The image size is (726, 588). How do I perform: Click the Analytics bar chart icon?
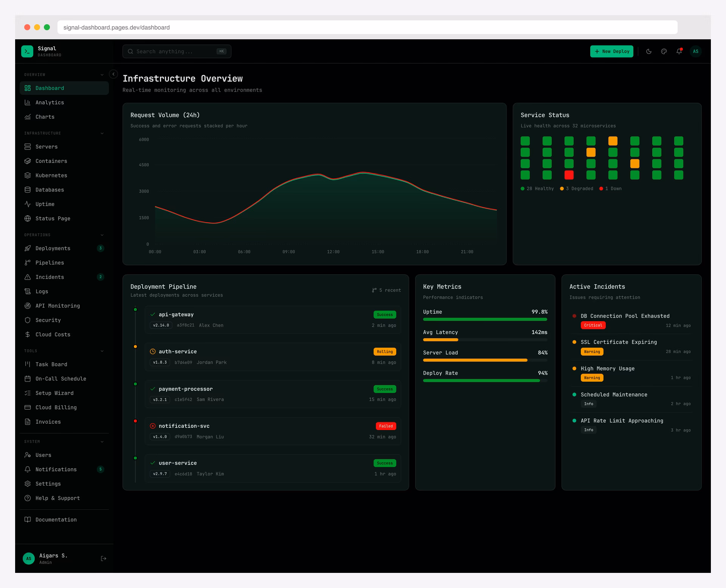28,102
